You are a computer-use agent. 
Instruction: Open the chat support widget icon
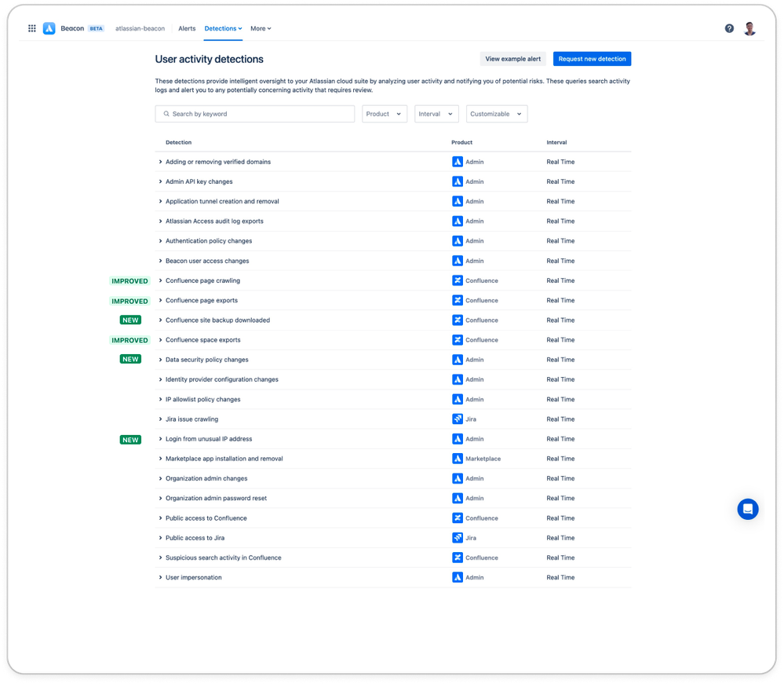[x=747, y=510]
